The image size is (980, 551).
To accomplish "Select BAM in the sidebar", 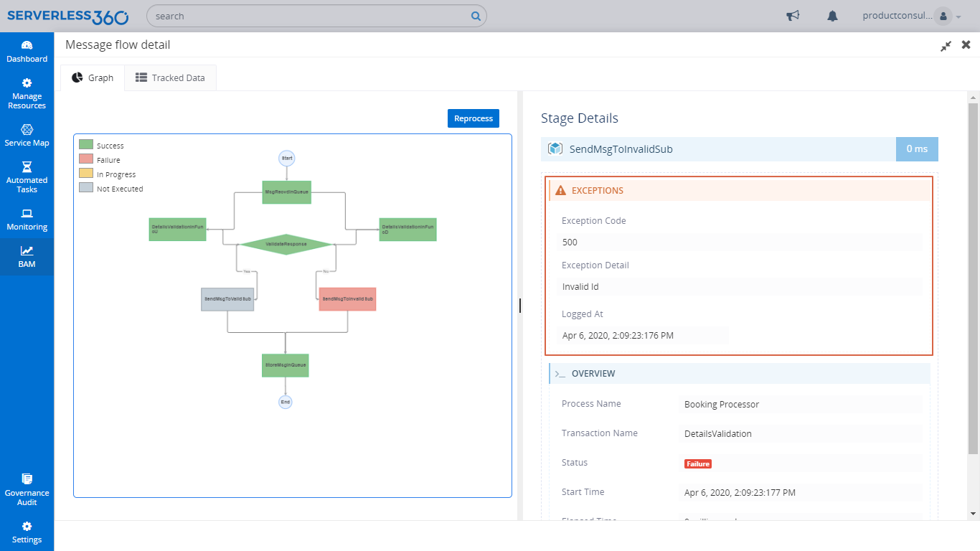I will point(27,257).
